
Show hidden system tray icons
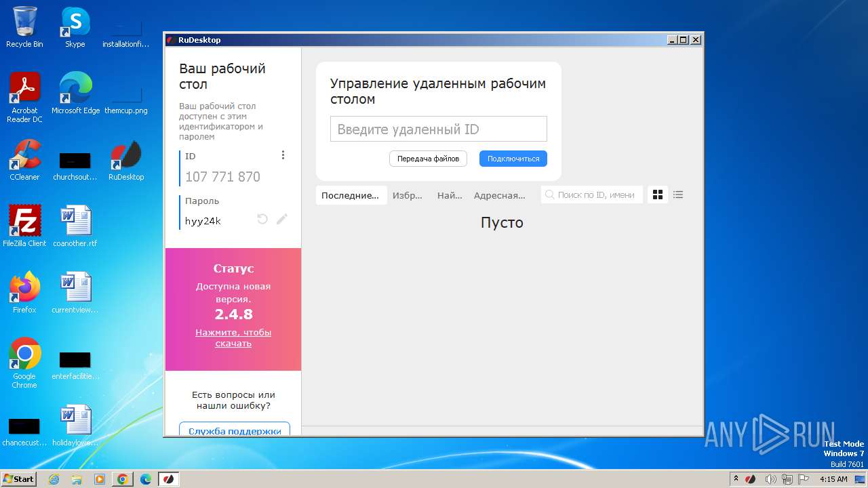coord(736,479)
